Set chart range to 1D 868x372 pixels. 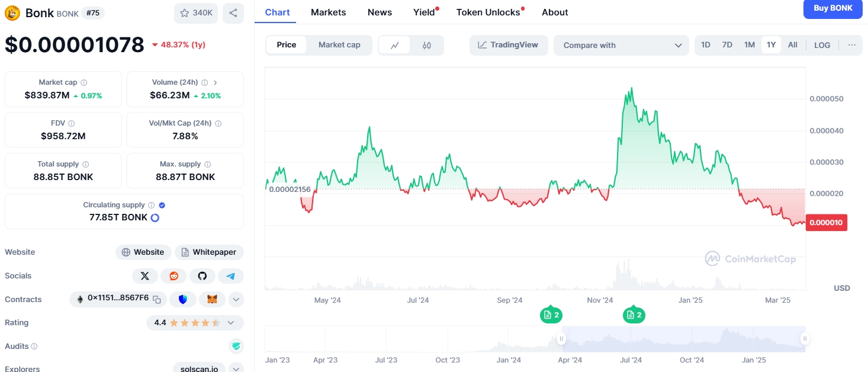(706, 45)
